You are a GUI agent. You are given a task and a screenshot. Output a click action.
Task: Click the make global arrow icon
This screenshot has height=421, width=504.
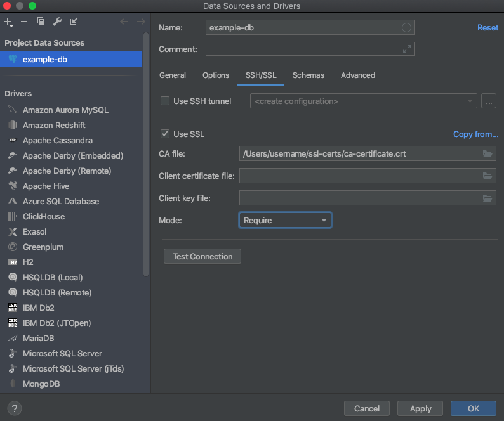[x=74, y=22]
